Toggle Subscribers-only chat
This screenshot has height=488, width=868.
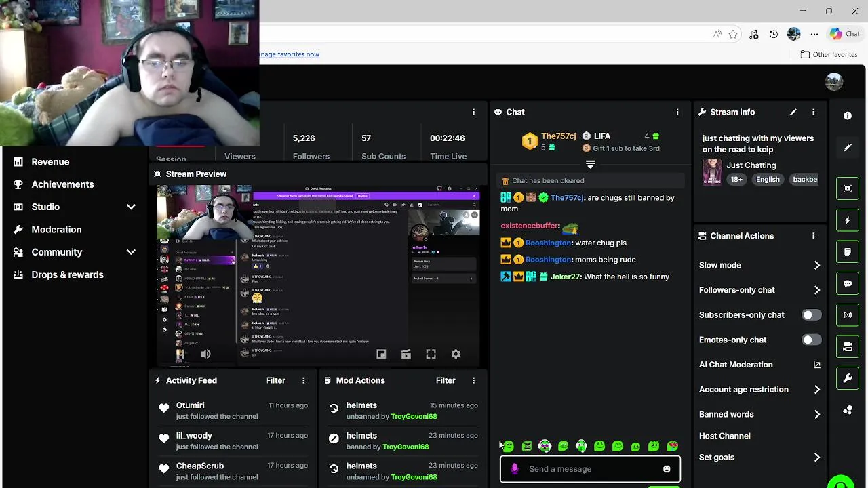[811, 315]
